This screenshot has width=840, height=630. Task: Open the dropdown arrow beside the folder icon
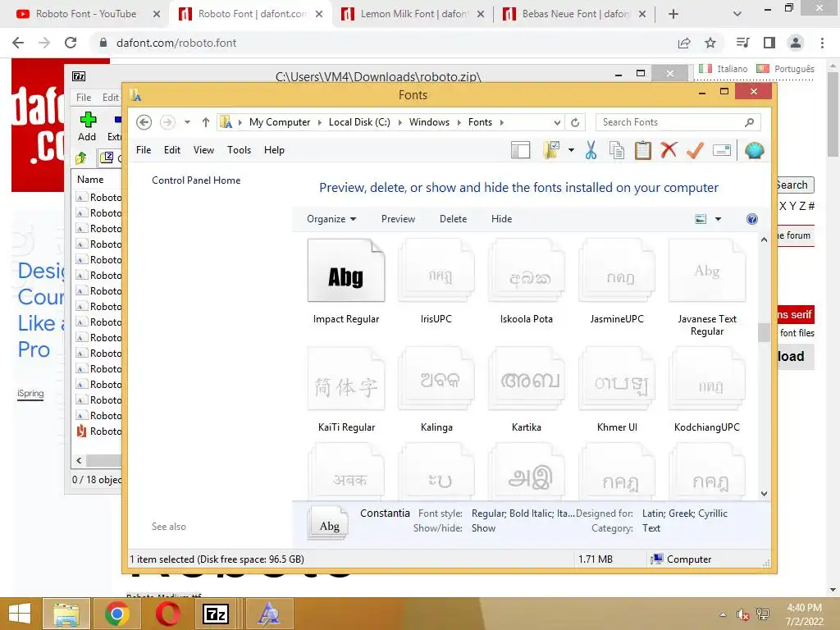pos(571,151)
